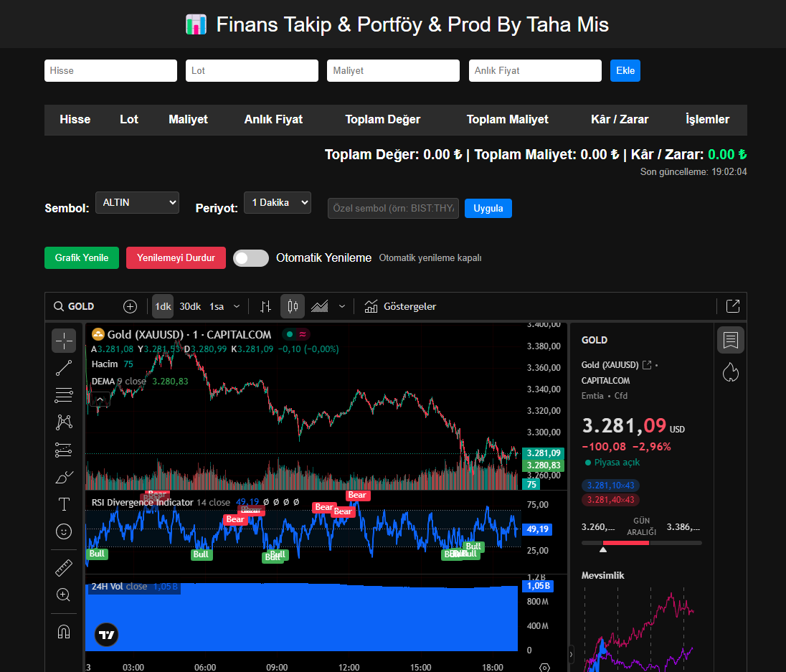Click the Grafik Yenile button

pos(82,257)
